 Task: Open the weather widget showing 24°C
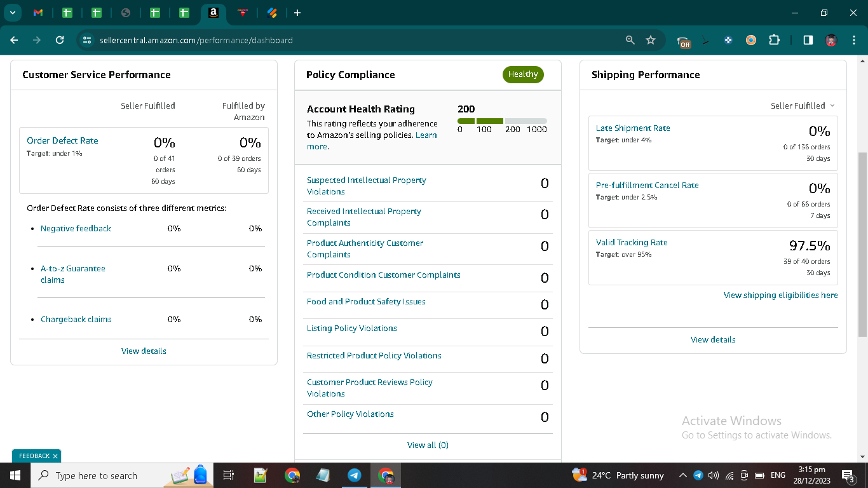pos(618,475)
